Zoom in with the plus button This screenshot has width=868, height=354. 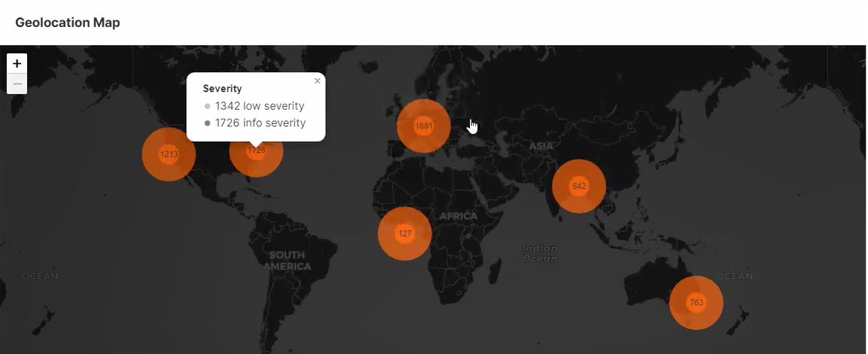pyautogui.click(x=17, y=64)
